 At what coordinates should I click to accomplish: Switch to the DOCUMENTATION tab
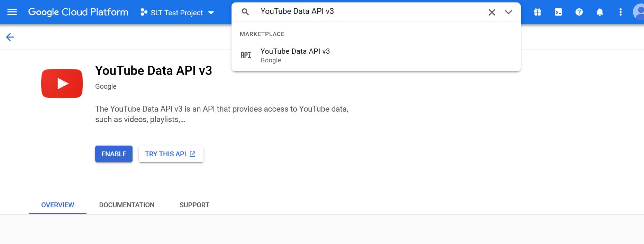click(127, 205)
